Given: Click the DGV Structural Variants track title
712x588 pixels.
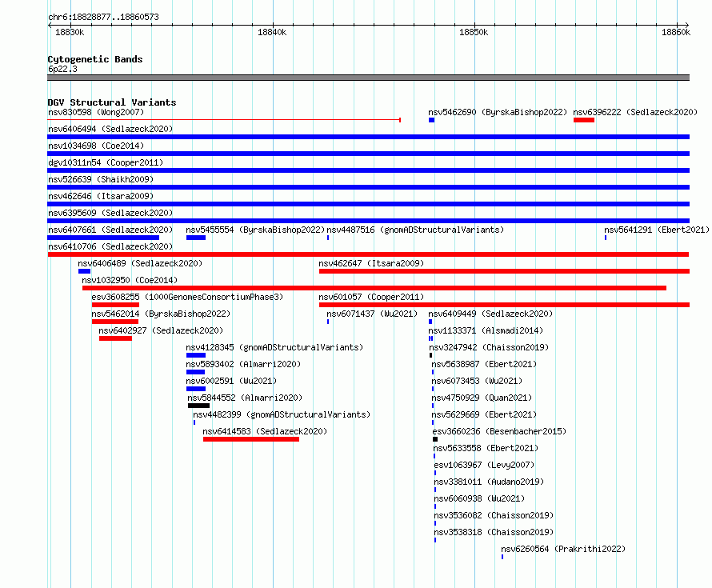Looking at the screenshot, I should point(112,102).
